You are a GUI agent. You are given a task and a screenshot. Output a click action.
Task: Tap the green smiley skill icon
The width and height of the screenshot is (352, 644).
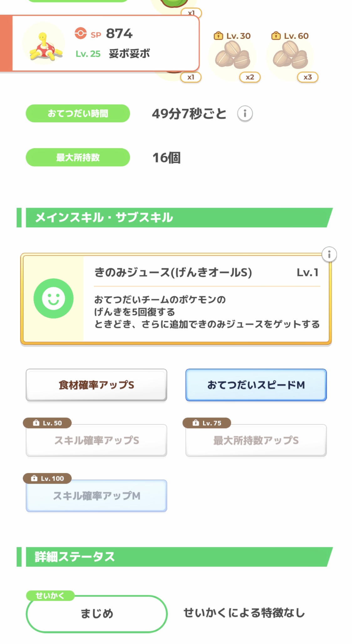[x=54, y=299]
